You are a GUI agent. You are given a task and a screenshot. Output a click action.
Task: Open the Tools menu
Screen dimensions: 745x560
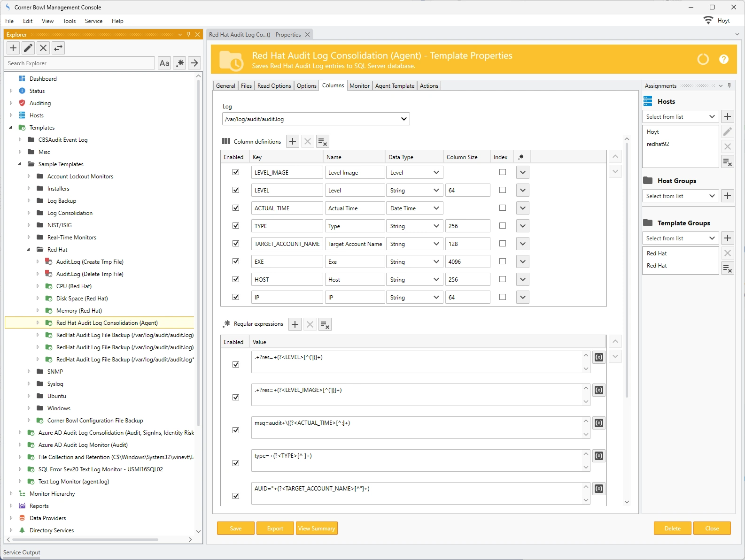click(x=69, y=21)
